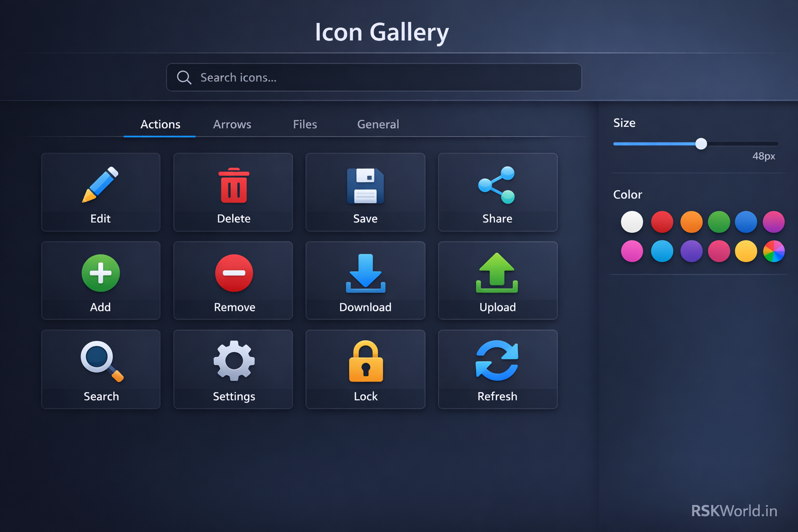Select the Edit pencil icon
This screenshot has height=532, width=798.
[x=100, y=184]
